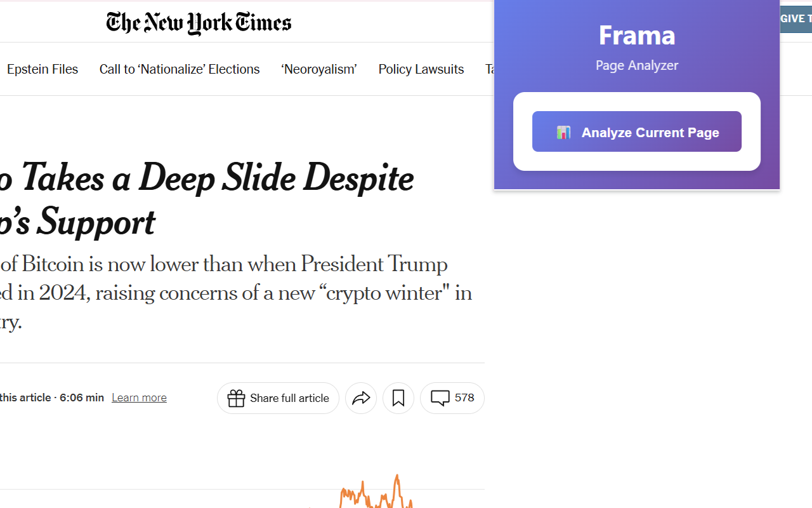812x508 pixels.
Task: Click the GIVE THE TIMES button
Action: [x=796, y=18]
